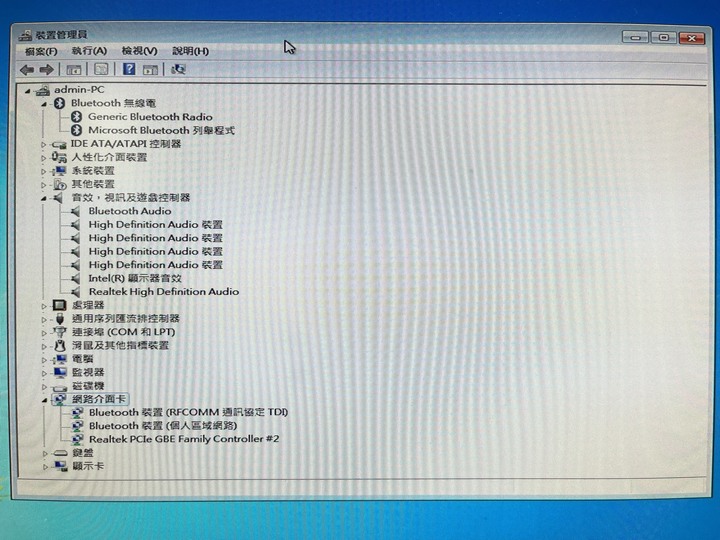Viewport: 720px width, 540px height.
Task: Expand the 顯示卡 branch
Action: click(45, 467)
